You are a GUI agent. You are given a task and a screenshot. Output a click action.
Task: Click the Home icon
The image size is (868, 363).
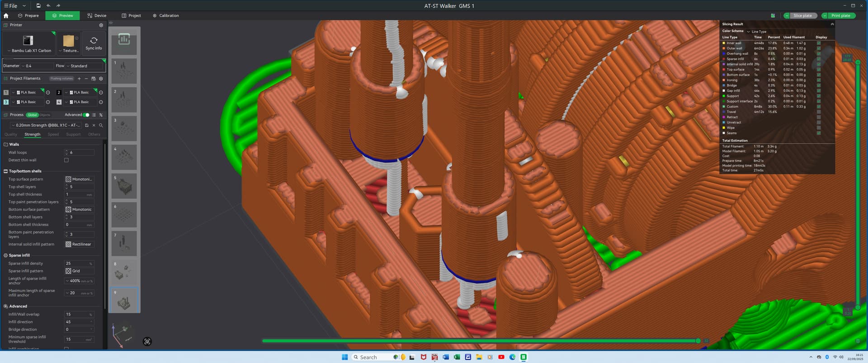coord(6,15)
